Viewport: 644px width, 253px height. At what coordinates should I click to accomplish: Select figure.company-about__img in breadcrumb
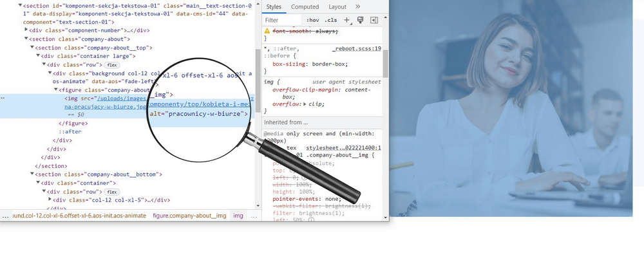[189, 216]
